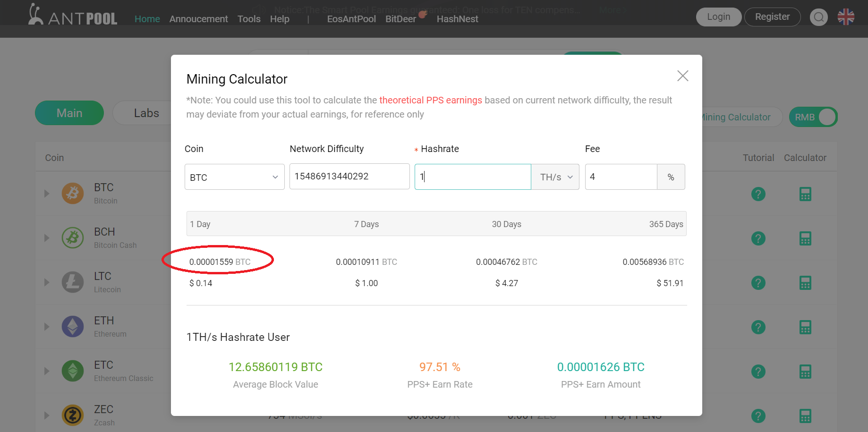Open the search icon in header

coord(818,17)
